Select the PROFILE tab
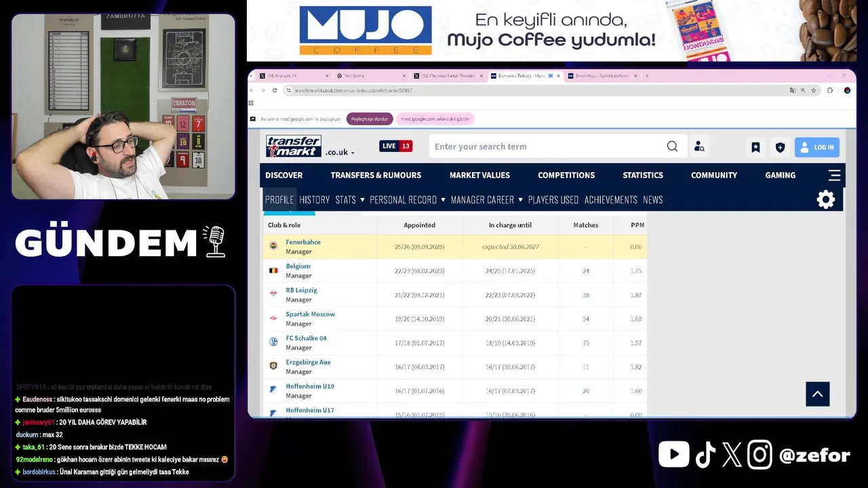Screen dimensions: 868x488 (x=279, y=200)
